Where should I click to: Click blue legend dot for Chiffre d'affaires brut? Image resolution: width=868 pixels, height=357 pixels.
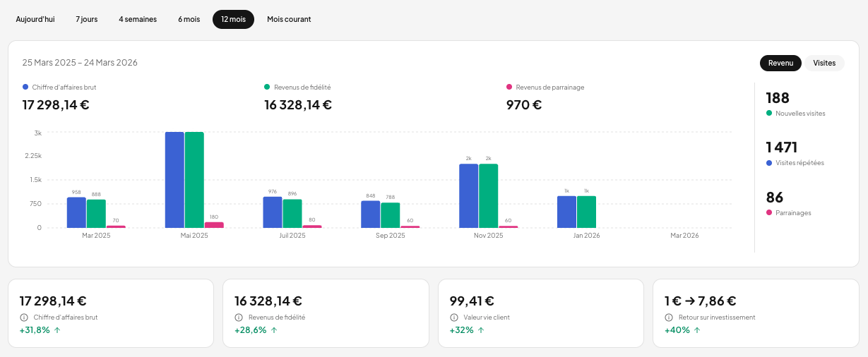pos(25,87)
